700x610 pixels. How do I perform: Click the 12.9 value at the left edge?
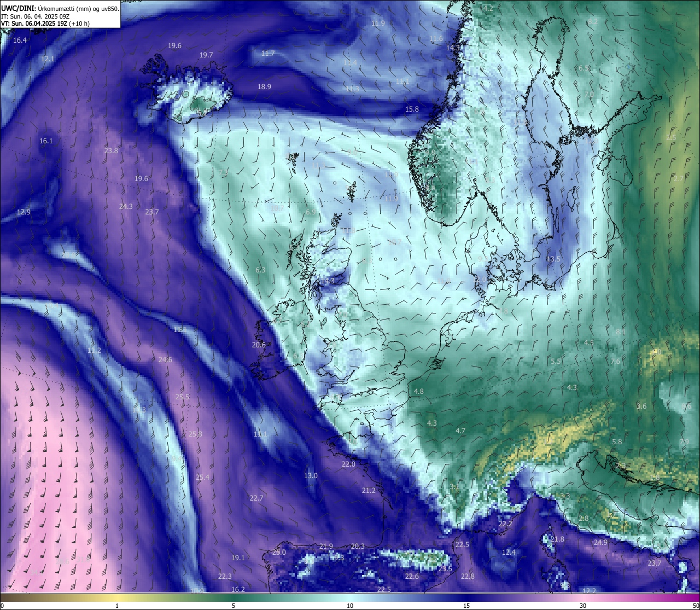(24, 212)
